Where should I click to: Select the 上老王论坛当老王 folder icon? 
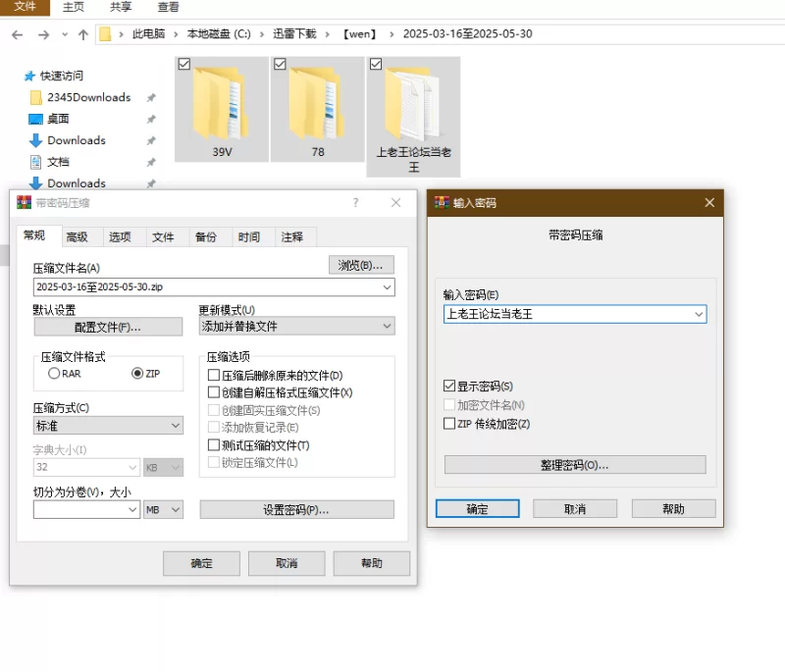click(x=413, y=106)
